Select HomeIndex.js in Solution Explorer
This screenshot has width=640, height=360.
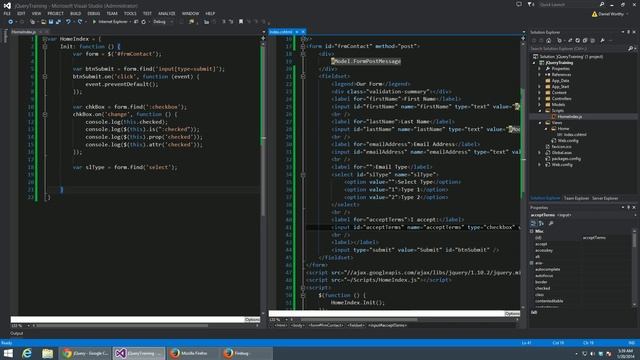click(569, 117)
